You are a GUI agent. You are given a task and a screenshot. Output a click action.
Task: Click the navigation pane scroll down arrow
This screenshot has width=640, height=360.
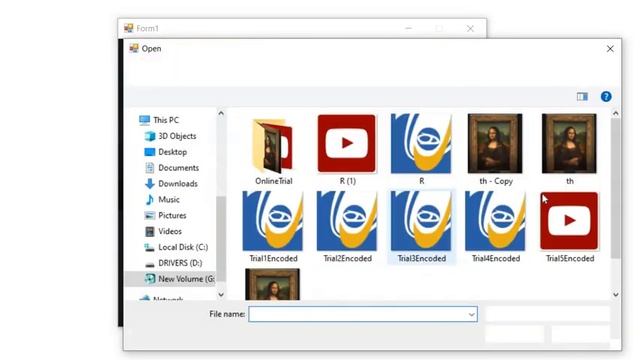point(221,295)
